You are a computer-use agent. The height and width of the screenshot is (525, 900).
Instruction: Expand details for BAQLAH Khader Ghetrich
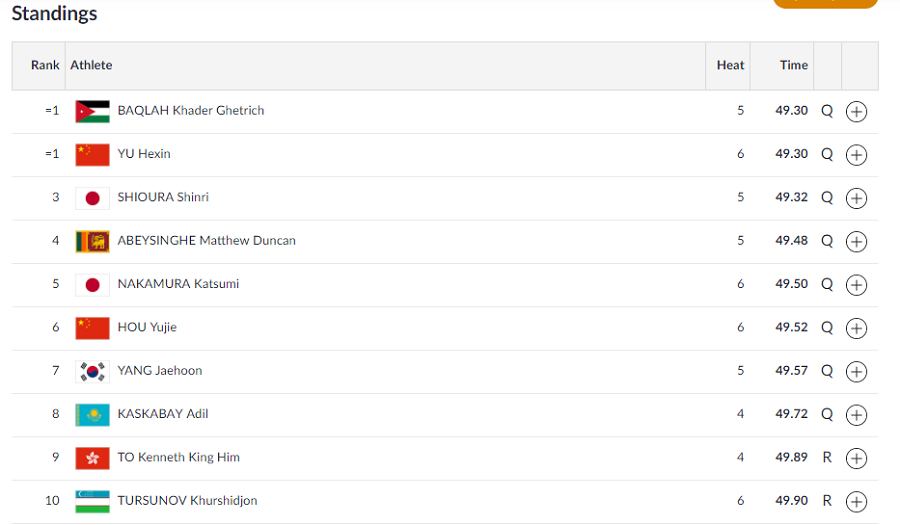coord(856,111)
